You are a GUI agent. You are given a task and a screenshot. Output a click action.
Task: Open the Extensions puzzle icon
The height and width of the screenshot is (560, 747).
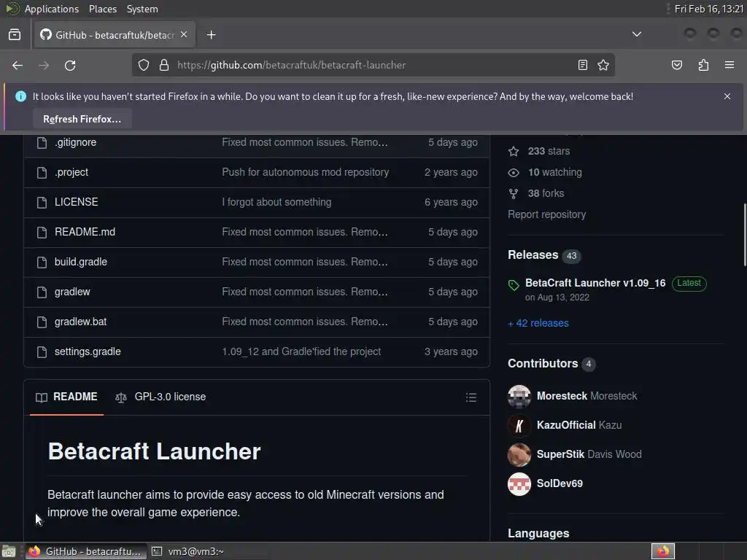pos(703,65)
